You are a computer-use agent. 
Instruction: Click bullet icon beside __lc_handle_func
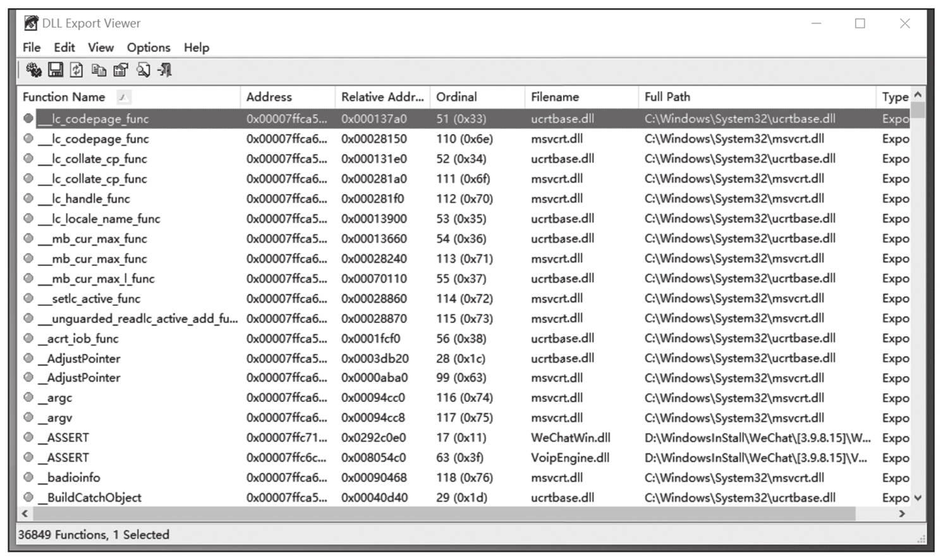28,198
